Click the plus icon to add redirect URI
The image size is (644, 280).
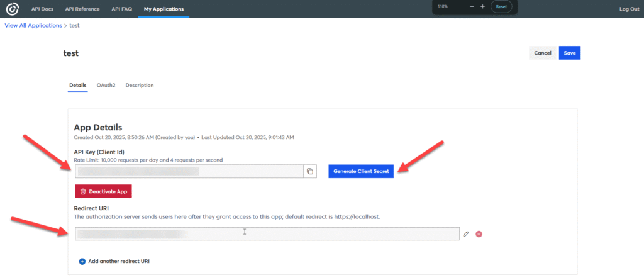coord(82,261)
